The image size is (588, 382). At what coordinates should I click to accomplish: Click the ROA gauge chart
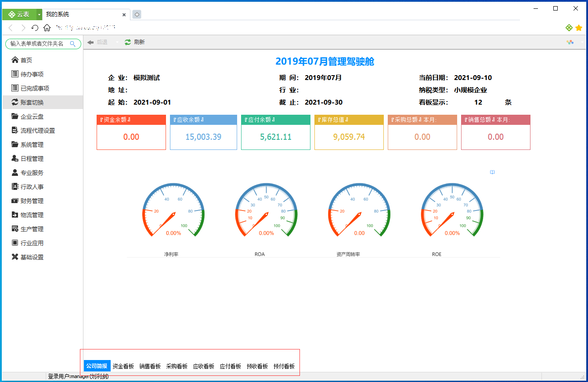point(266,210)
